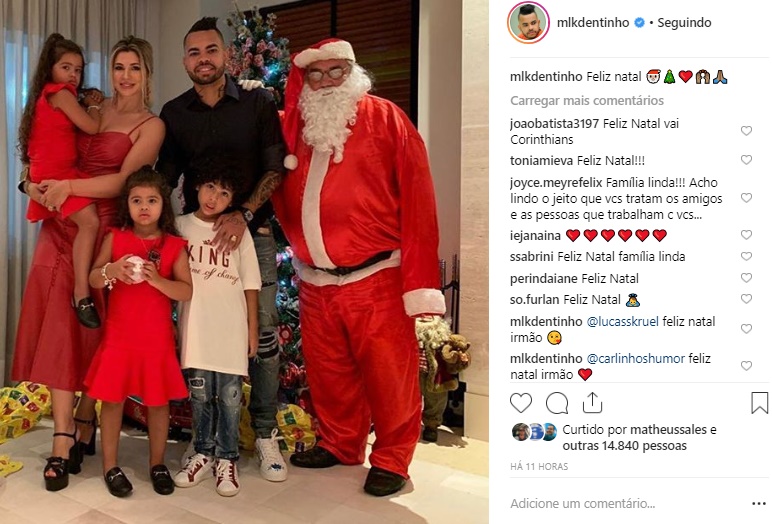Open mlkdentinho profile picture avatar
The image size is (772, 524).
(x=528, y=23)
